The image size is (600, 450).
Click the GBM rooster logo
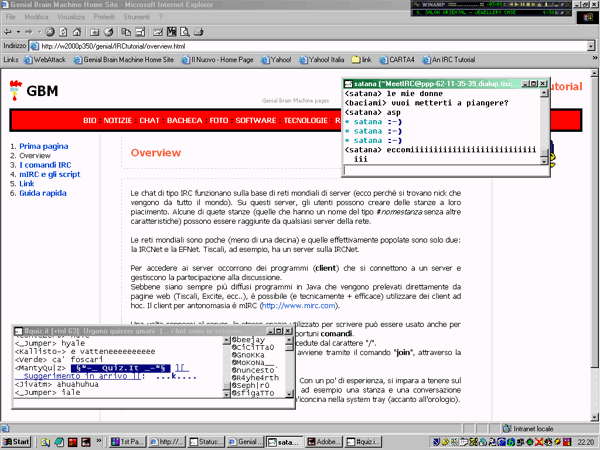15,90
